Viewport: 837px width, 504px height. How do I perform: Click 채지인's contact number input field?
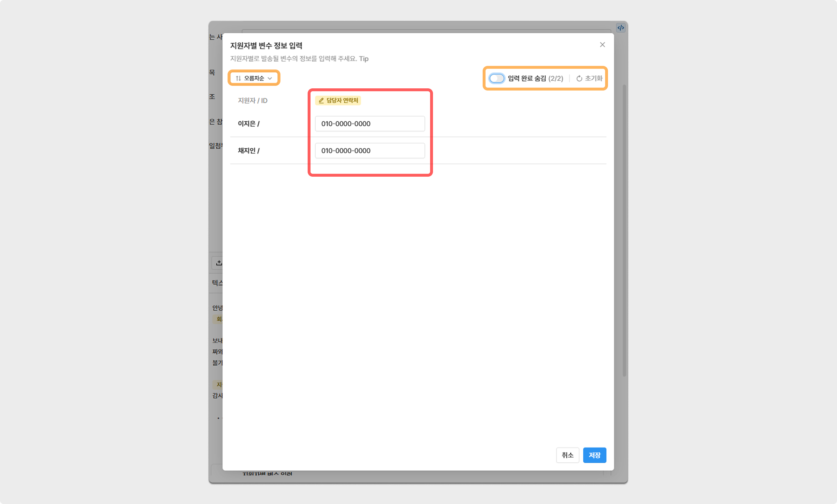tap(370, 151)
